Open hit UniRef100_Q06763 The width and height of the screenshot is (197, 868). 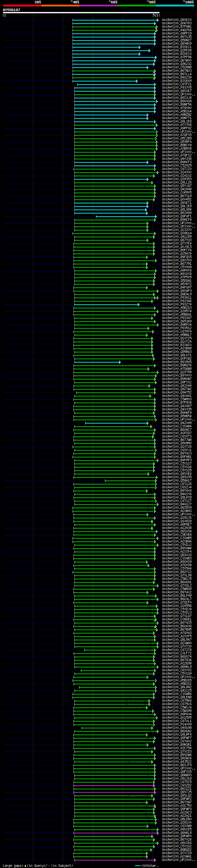[x=177, y=23]
